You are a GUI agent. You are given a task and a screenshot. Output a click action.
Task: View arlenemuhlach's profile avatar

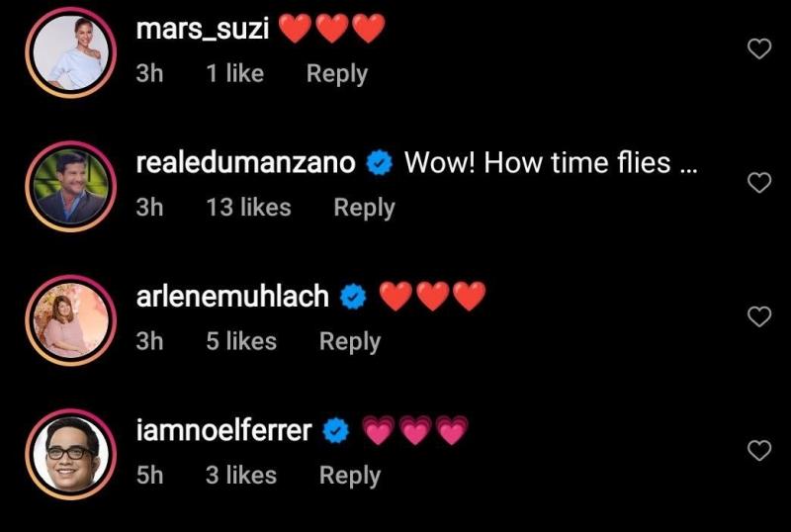(x=69, y=318)
